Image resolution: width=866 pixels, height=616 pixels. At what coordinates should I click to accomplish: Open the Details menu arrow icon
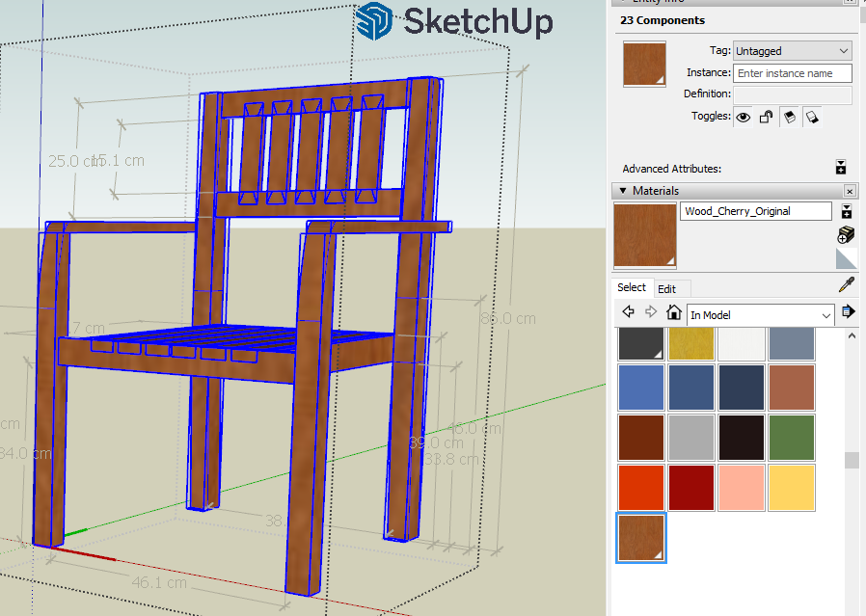tap(848, 312)
